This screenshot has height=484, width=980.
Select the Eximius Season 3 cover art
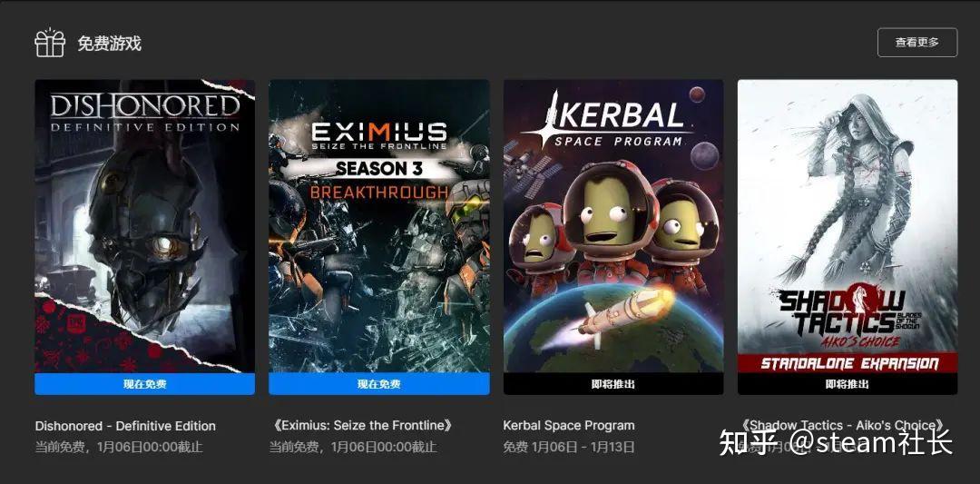tap(378, 226)
